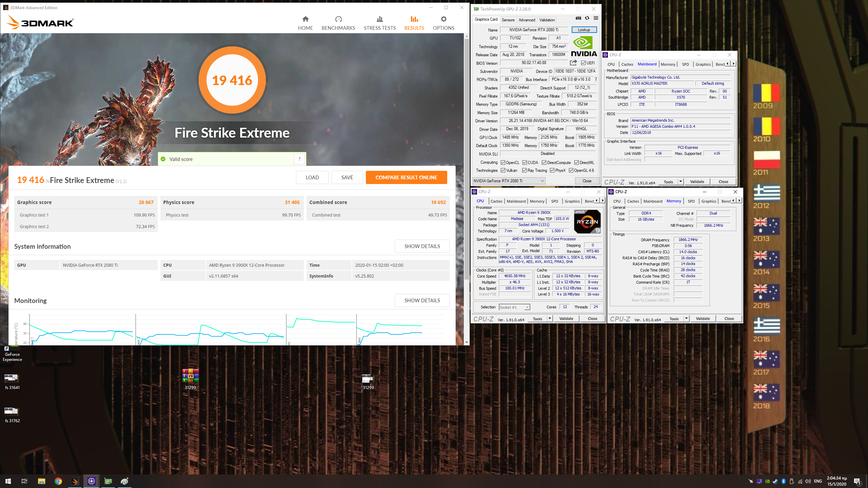The image size is (868, 488).
Task: Open the notification center
Action: click(857, 481)
